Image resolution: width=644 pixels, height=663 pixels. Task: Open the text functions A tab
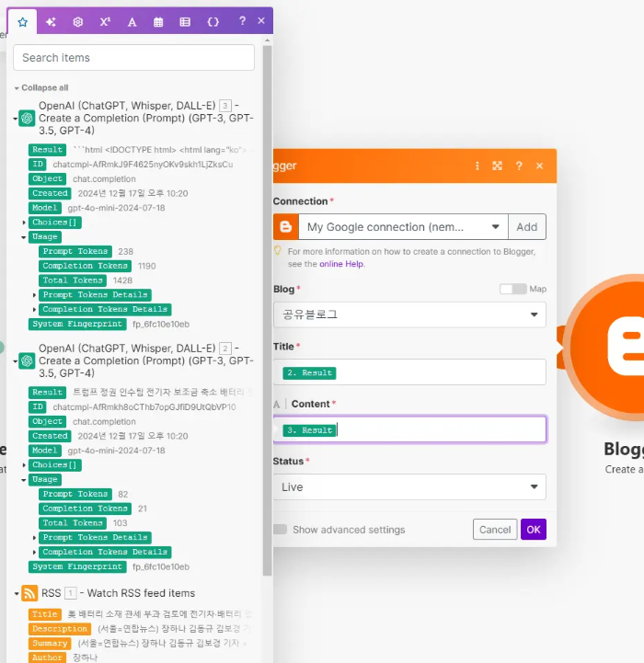[x=132, y=22]
